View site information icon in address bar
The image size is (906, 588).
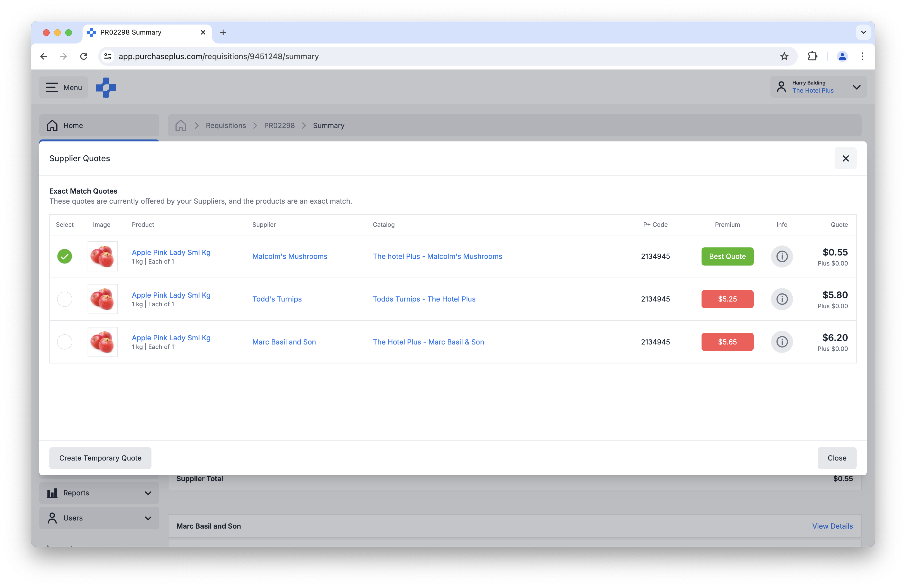(108, 56)
